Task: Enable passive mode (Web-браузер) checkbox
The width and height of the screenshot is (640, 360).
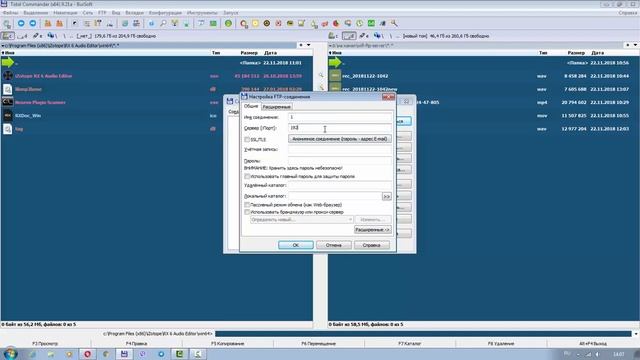Action: (x=247, y=204)
